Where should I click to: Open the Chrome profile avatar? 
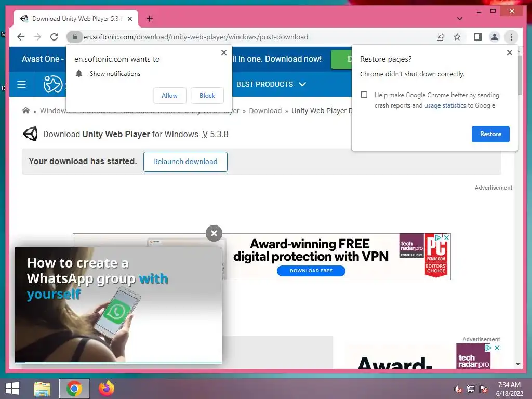[495, 37]
